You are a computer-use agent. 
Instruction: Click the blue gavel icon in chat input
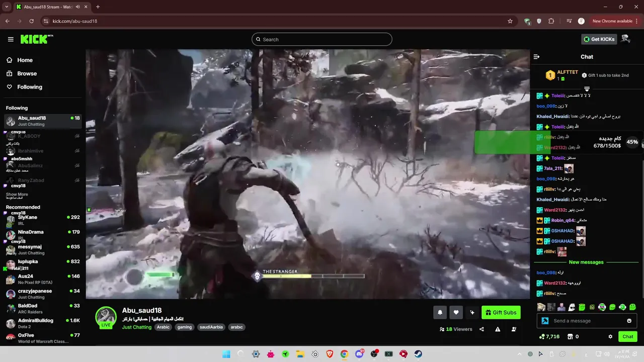544,321
